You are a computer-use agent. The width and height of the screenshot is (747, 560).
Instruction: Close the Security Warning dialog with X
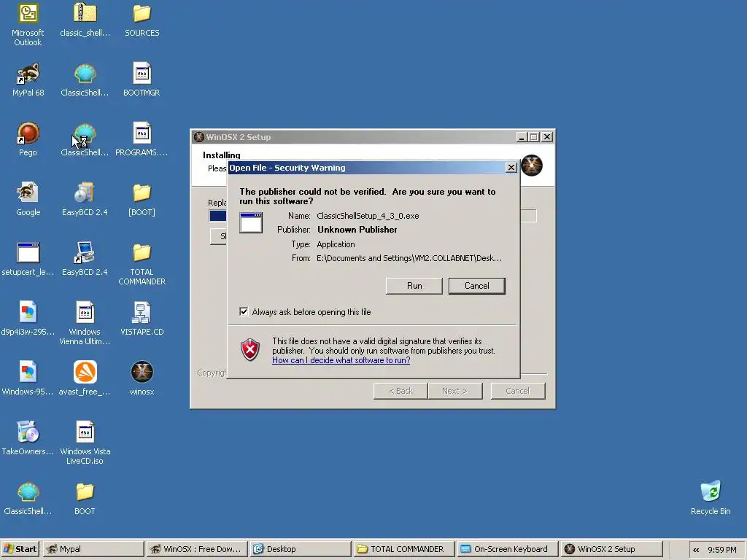[511, 168]
